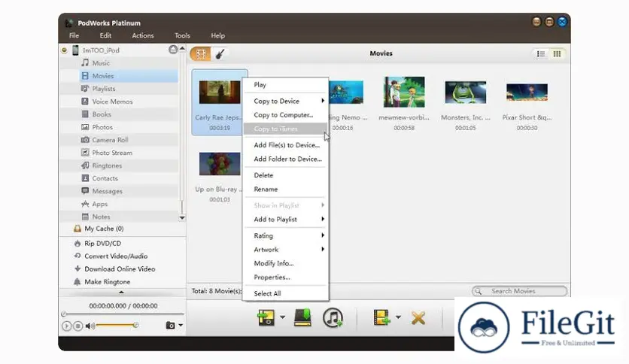Click the orange X delete icon

coord(418,318)
